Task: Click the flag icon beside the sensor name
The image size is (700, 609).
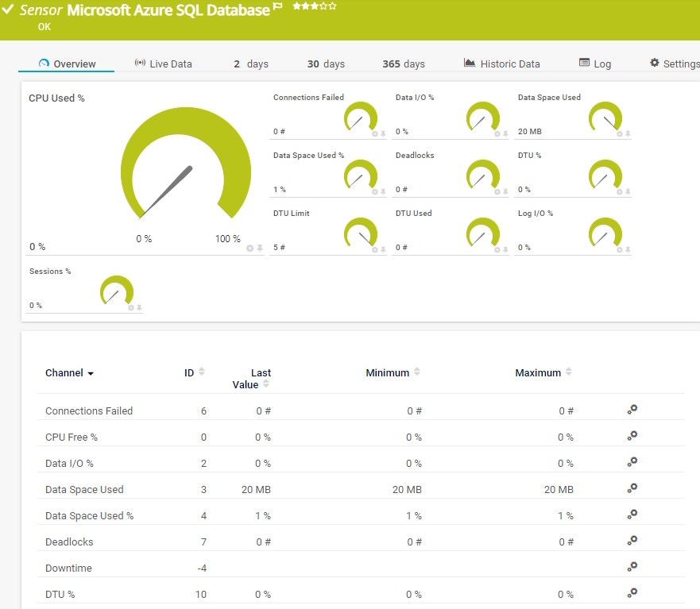Action: coord(278,6)
